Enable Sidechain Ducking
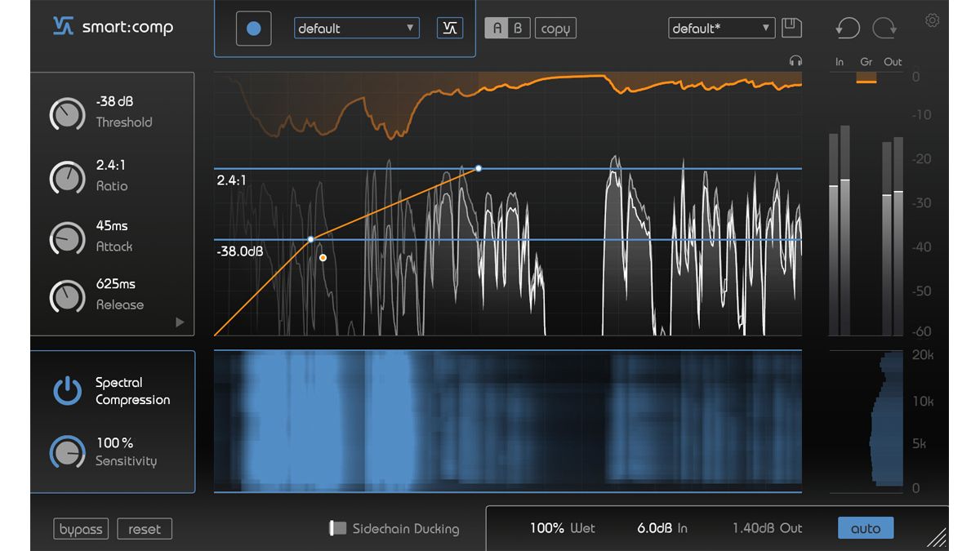The image size is (980, 551). pyautogui.click(x=335, y=528)
